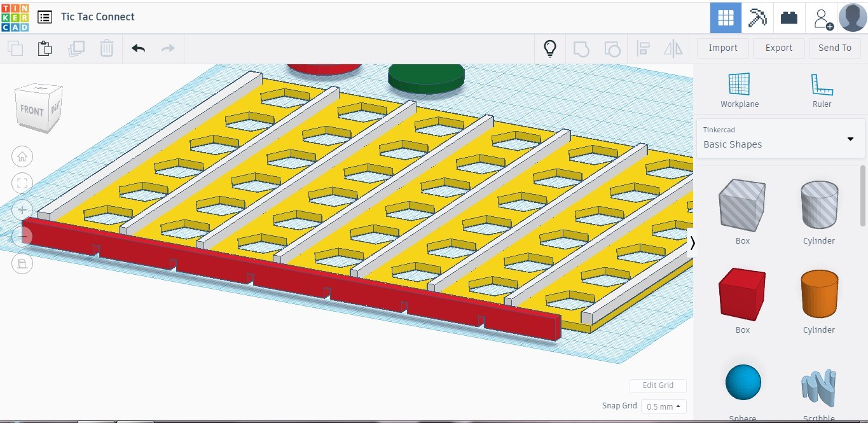Click the Align icon
The height and width of the screenshot is (423, 868).
pyautogui.click(x=643, y=48)
